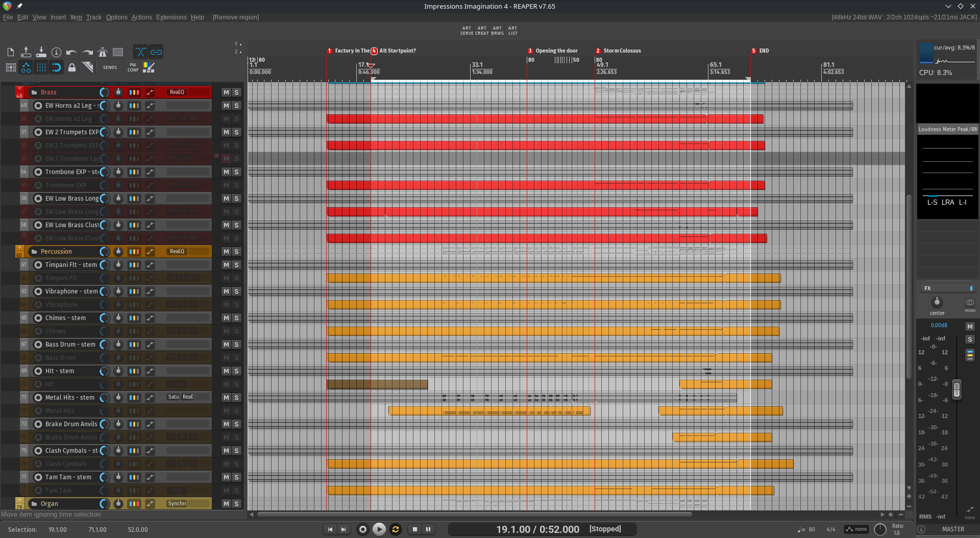Click the dotted-rectangle selection toolbar icon
The width and height of the screenshot is (980, 538).
point(118,52)
